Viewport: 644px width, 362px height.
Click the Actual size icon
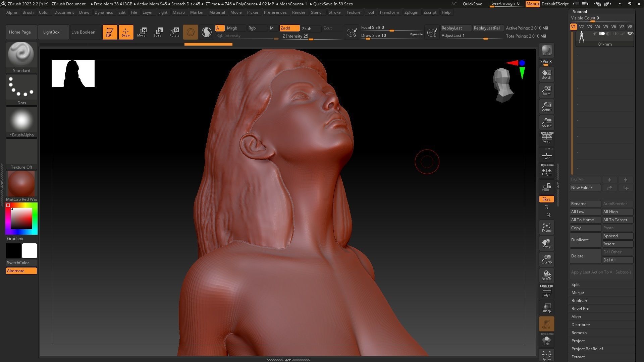point(546,107)
